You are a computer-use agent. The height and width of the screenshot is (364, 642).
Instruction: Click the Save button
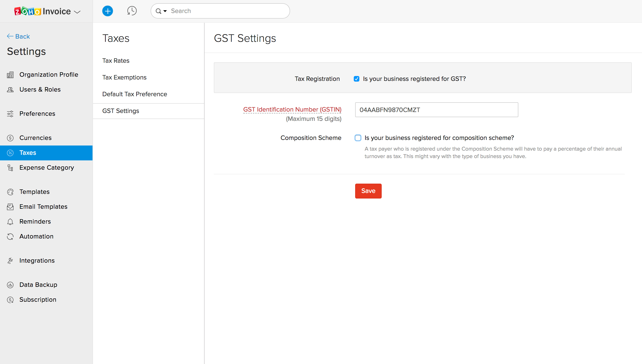coord(368,191)
